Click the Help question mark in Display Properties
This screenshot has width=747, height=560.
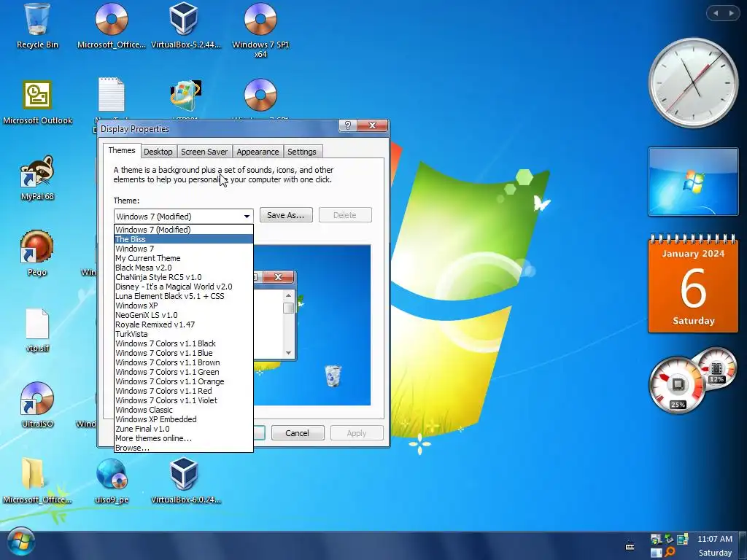tap(347, 125)
